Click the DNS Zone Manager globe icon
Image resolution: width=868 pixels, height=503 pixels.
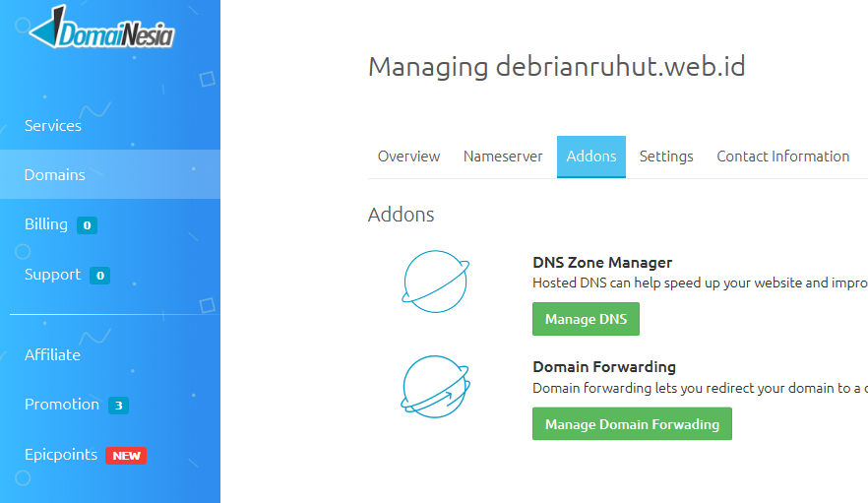[435, 282]
